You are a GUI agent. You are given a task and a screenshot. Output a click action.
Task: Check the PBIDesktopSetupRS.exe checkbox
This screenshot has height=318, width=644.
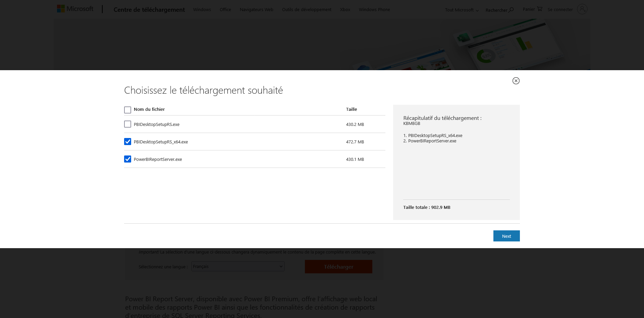tap(127, 124)
